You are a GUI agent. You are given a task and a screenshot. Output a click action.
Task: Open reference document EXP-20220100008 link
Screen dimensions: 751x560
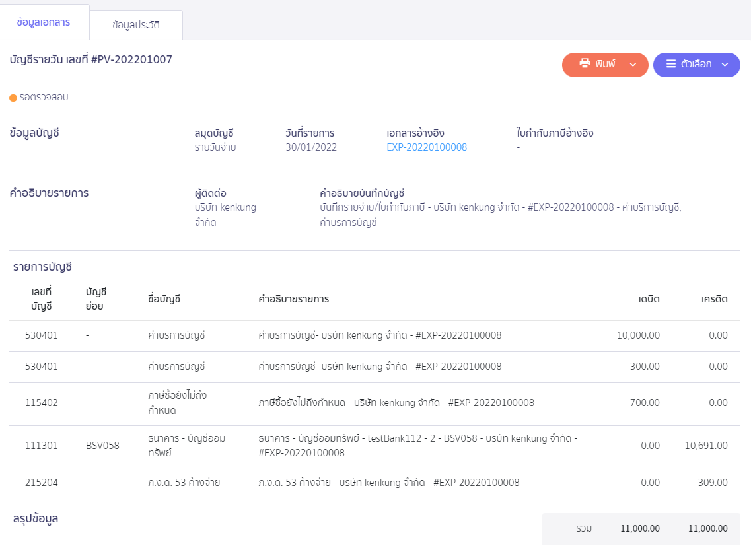427,147
